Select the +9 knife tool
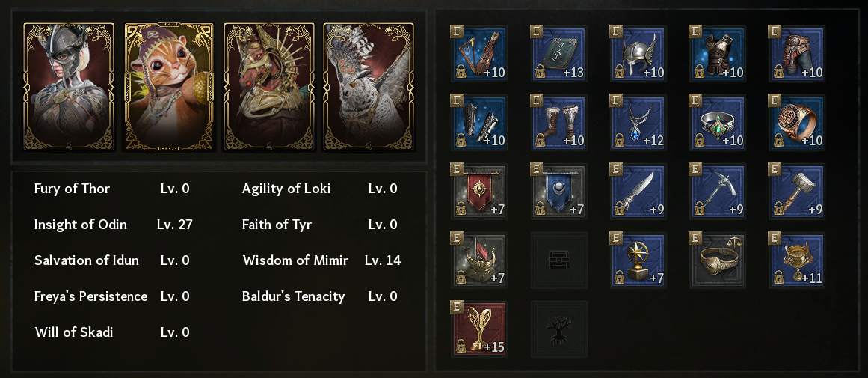Image resolution: width=868 pixels, height=378 pixels. click(x=638, y=192)
